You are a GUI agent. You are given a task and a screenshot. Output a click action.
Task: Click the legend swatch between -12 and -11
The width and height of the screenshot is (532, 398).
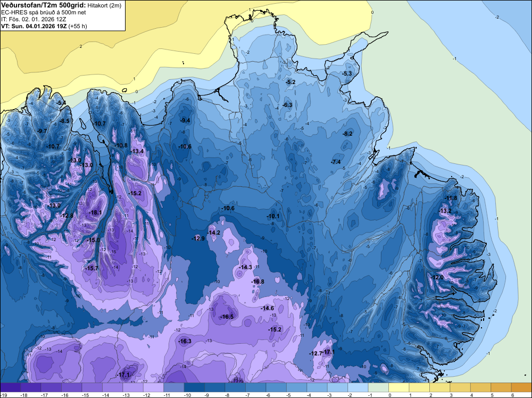[153, 387]
